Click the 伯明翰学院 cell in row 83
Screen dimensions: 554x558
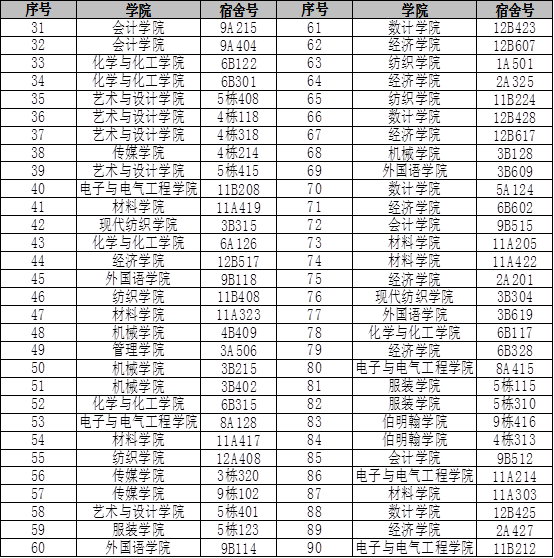point(415,422)
